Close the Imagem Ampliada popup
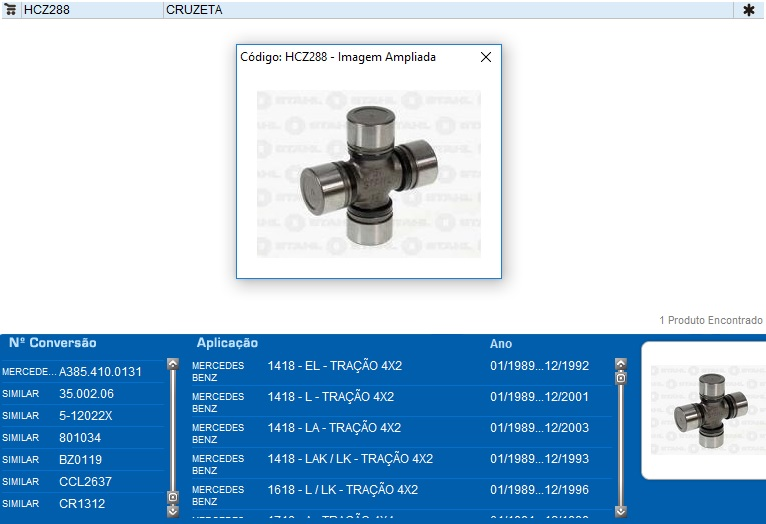This screenshot has height=524, width=766. (486, 57)
